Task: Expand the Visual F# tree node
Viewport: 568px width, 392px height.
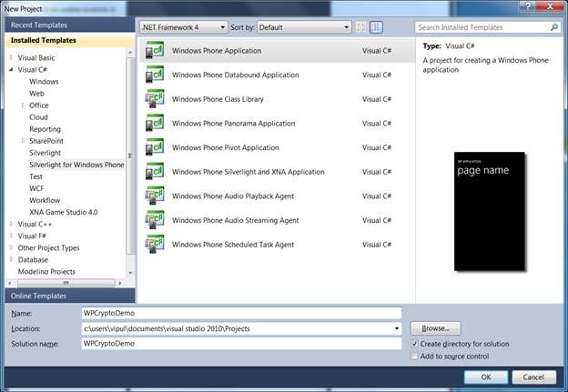Action: pos(12,236)
